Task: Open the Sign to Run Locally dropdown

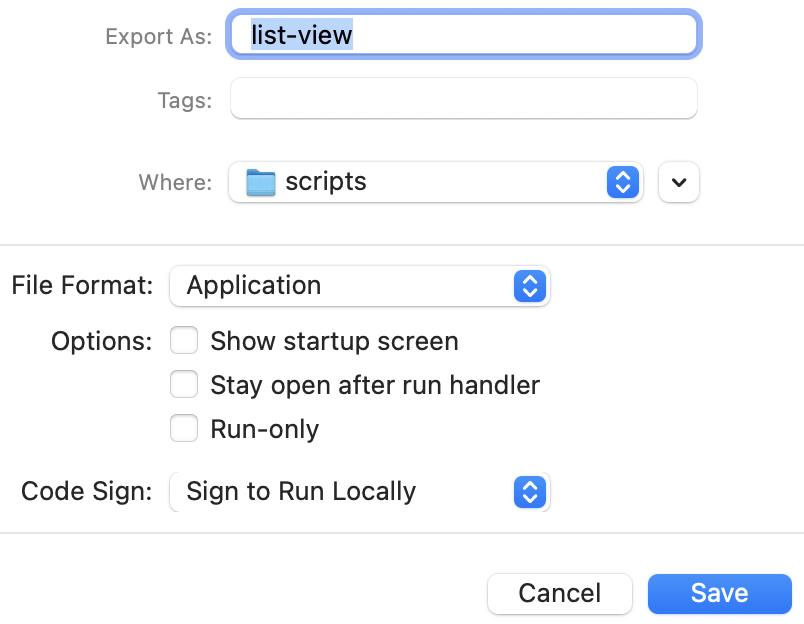Action: click(359, 492)
